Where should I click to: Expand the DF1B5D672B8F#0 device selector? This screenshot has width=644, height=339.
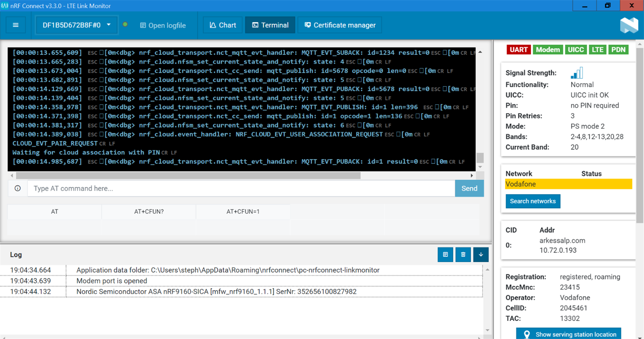pyautogui.click(x=77, y=25)
